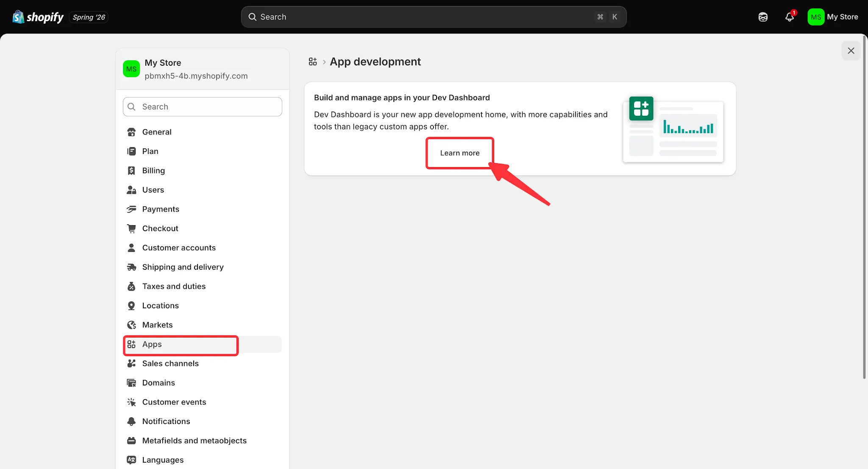Image resolution: width=868 pixels, height=469 pixels.
Task: Click the Customer accounts person icon
Action: coord(131,248)
